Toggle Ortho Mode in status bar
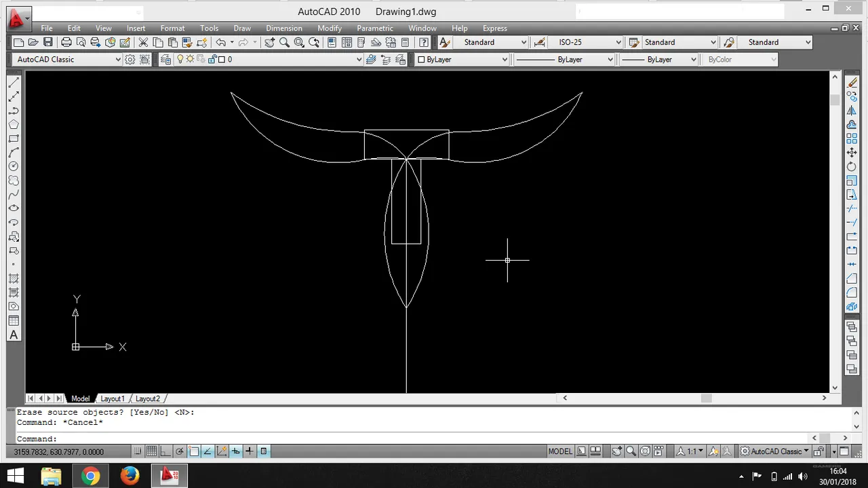The height and width of the screenshot is (488, 868). point(165,451)
